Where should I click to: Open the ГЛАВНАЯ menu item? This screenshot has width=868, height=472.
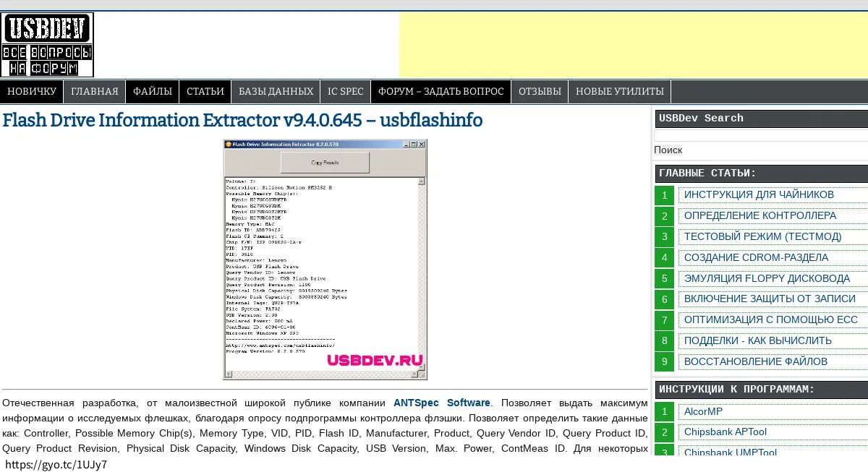point(95,91)
